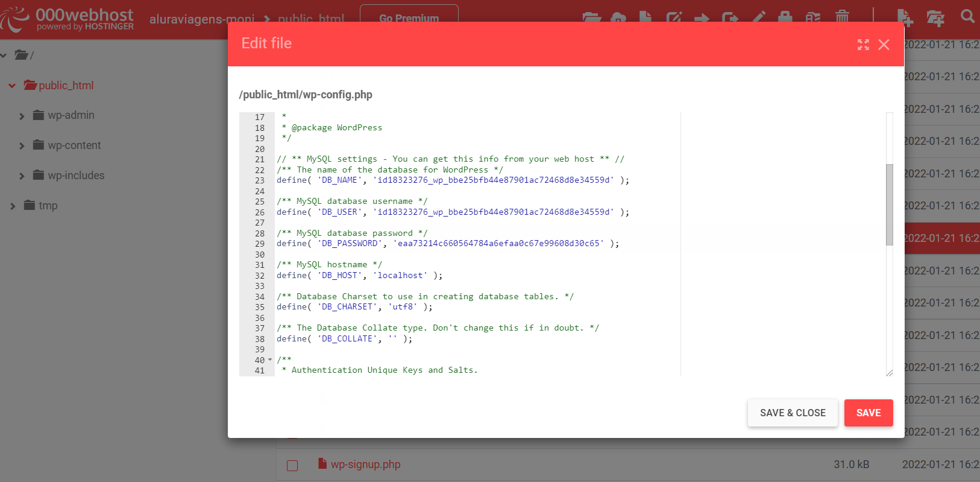Click the 'DB_PASSWORD' string in code
The width and height of the screenshot is (980, 482).
point(351,244)
